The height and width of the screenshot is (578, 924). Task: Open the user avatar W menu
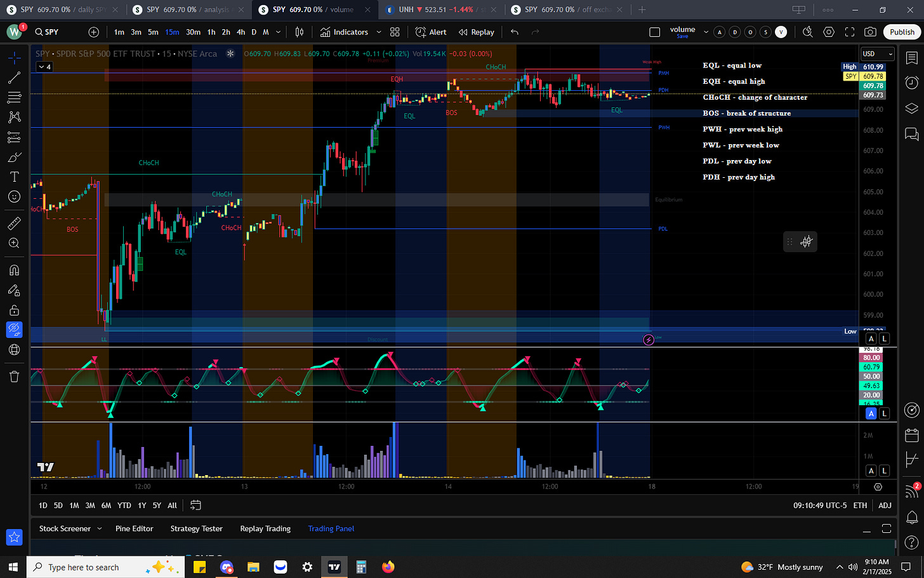[x=14, y=32]
